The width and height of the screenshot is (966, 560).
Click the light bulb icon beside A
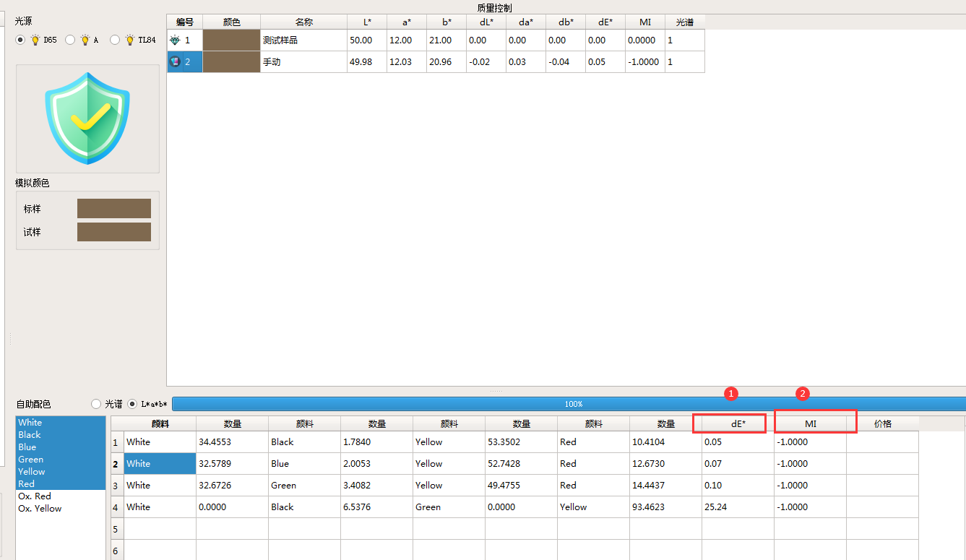[85, 40]
